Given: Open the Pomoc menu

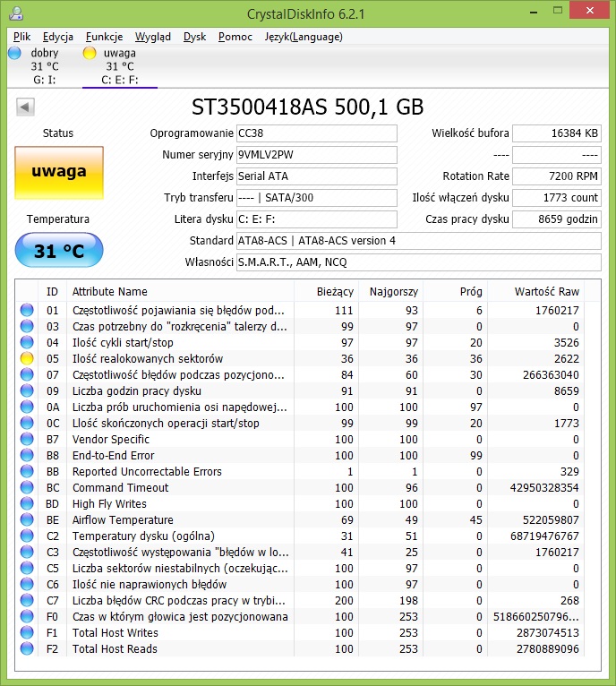Looking at the screenshot, I should coord(235,37).
